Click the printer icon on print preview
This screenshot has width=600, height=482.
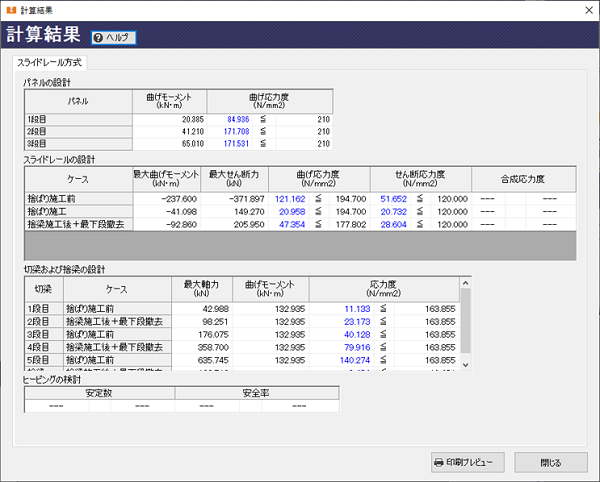[x=439, y=462]
